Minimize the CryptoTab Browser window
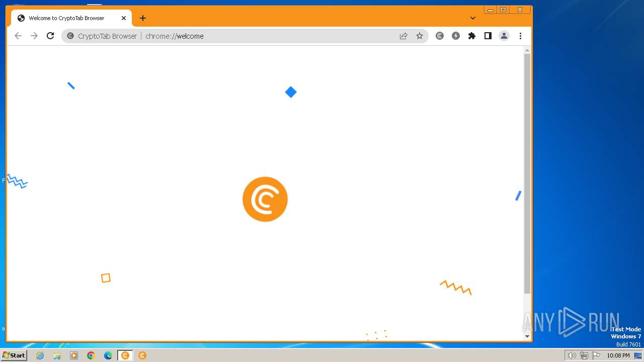Viewport: 644px width, 362px height. coord(491,10)
